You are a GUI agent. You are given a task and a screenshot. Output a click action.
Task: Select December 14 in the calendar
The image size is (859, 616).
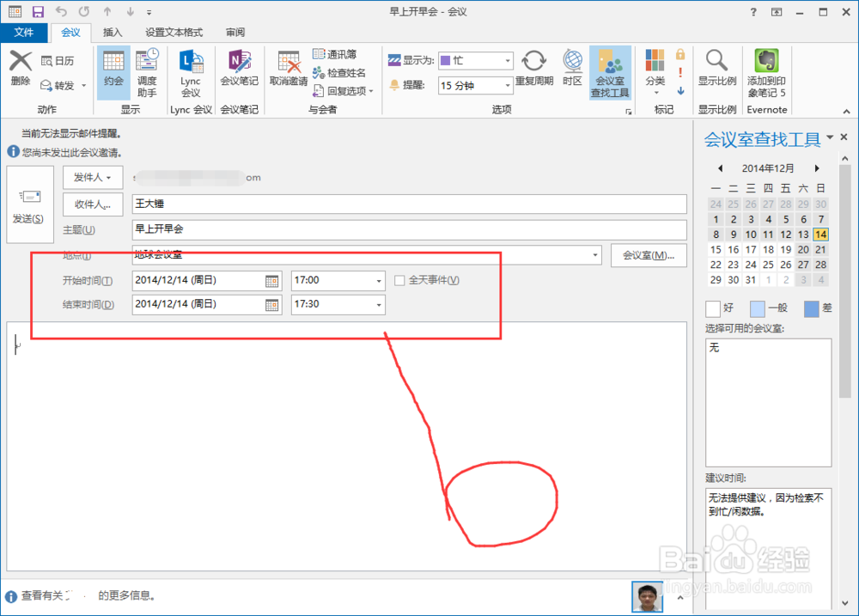pos(820,235)
